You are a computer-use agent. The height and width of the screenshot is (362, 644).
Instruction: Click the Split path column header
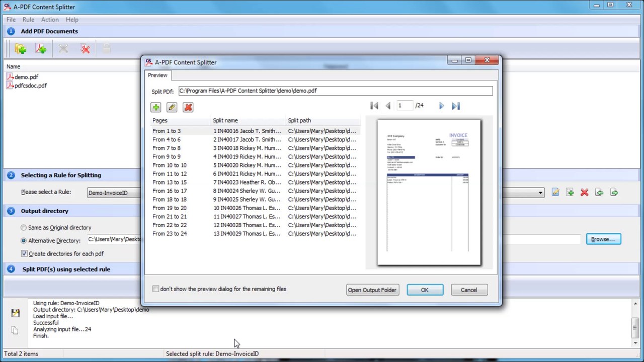click(x=323, y=121)
